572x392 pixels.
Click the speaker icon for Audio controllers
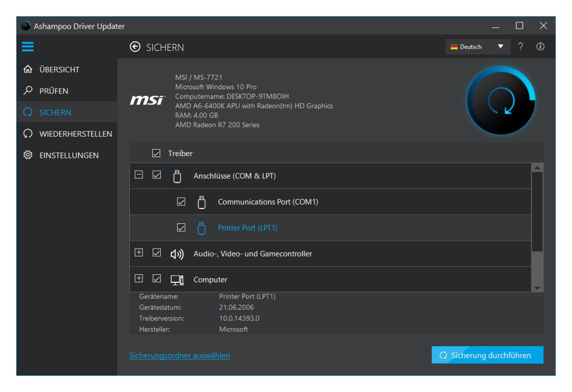[177, 254]
